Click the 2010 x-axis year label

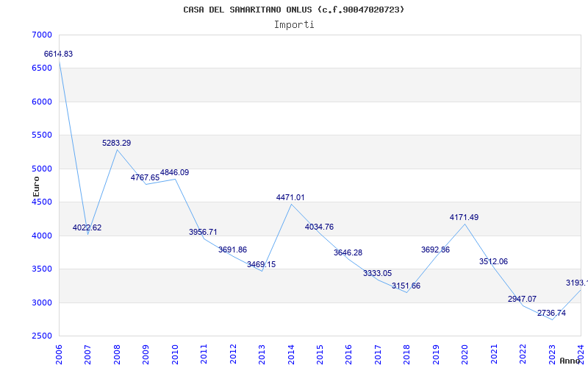[x=175, y=354]
